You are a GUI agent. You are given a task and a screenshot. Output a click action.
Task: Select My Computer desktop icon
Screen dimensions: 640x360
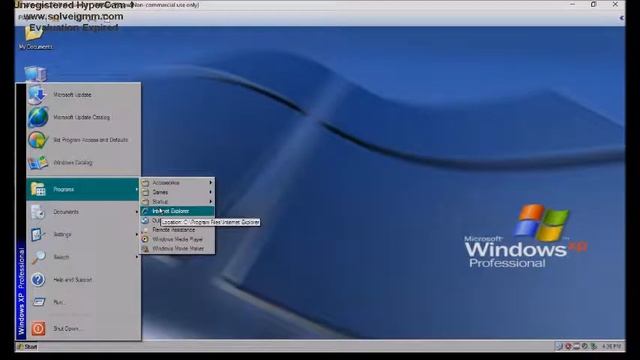pyautogui.click(x=35, y=74)
